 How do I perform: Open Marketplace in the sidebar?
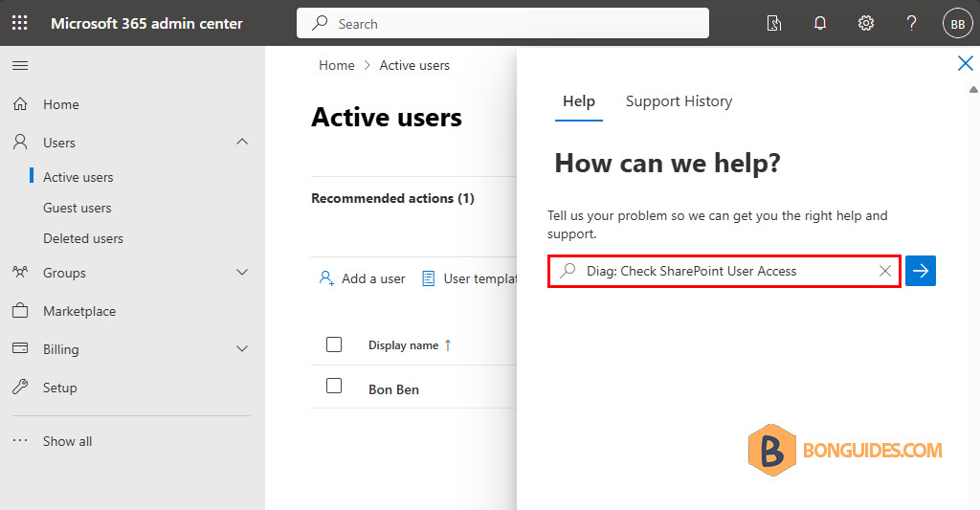[x=79, y=311]
